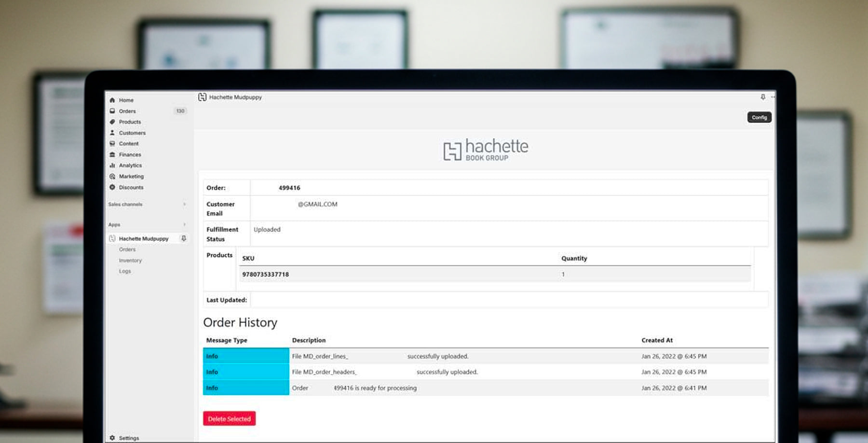Open Settings at sidebar bottom
868x443 pixels.
(x=129, y=438)
